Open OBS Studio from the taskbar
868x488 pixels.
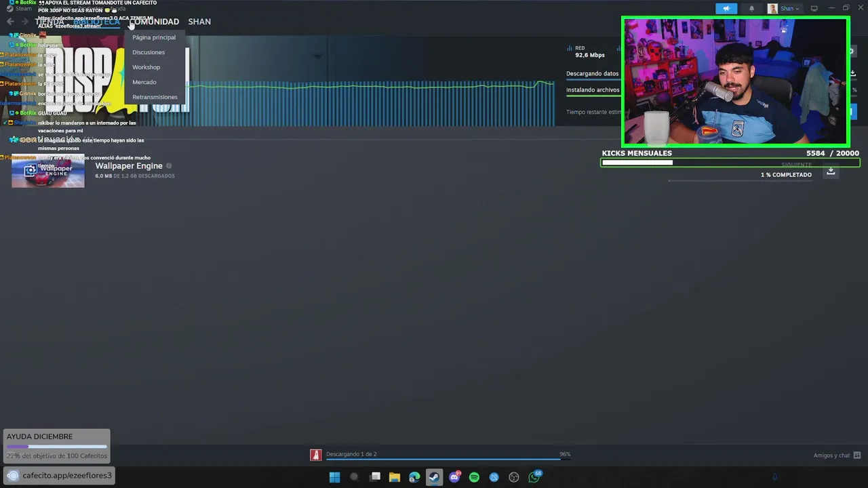514,477
